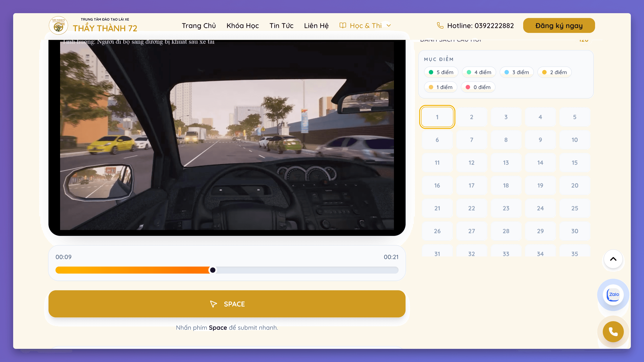Seek on the unfilled progress bar track
Image resolution: width=644 pixels, height=362 pixels.
point(307,270)
